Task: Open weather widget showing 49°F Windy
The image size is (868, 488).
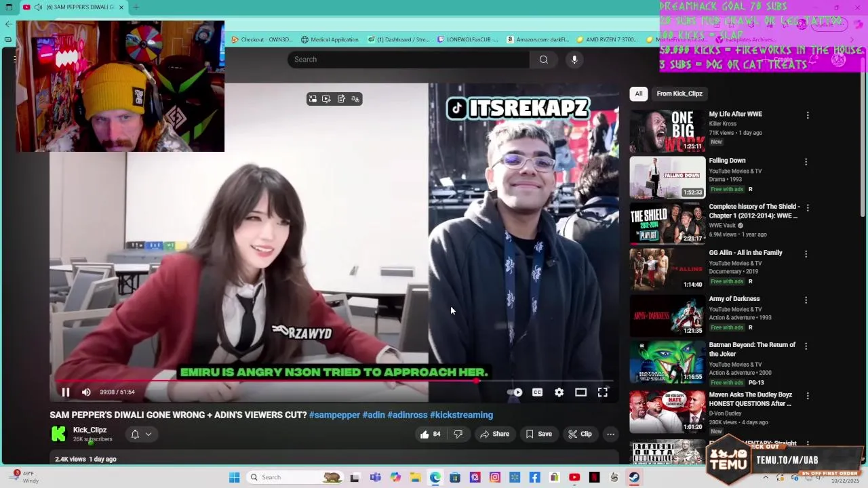Action: [26, 477]
